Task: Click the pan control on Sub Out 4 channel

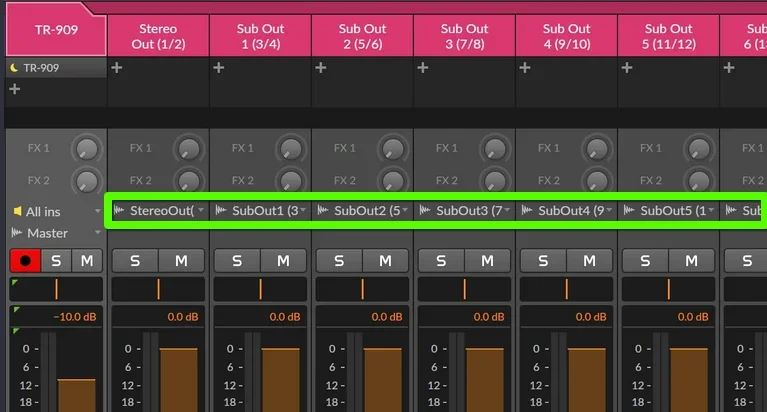Action: pos(566,289)
